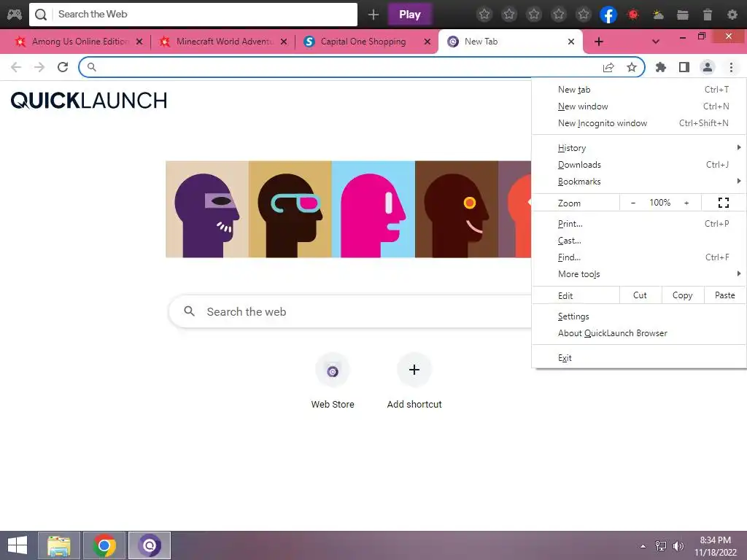
Task: Decrease zoom with the minus button
Action: click(x=633, y=203)
